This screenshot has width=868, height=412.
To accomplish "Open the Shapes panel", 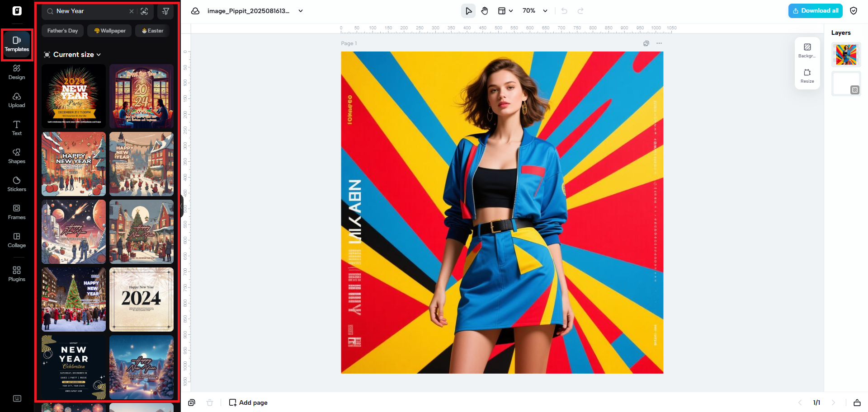I will [x=16, y=156].
